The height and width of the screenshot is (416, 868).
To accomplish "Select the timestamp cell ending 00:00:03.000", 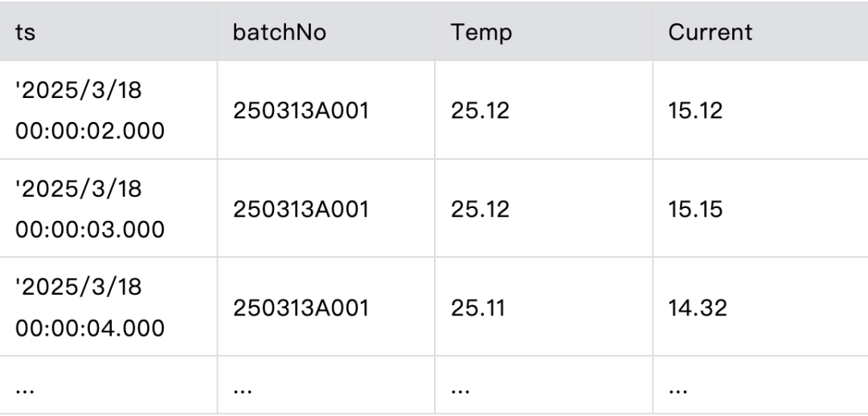I will (90, 209).
